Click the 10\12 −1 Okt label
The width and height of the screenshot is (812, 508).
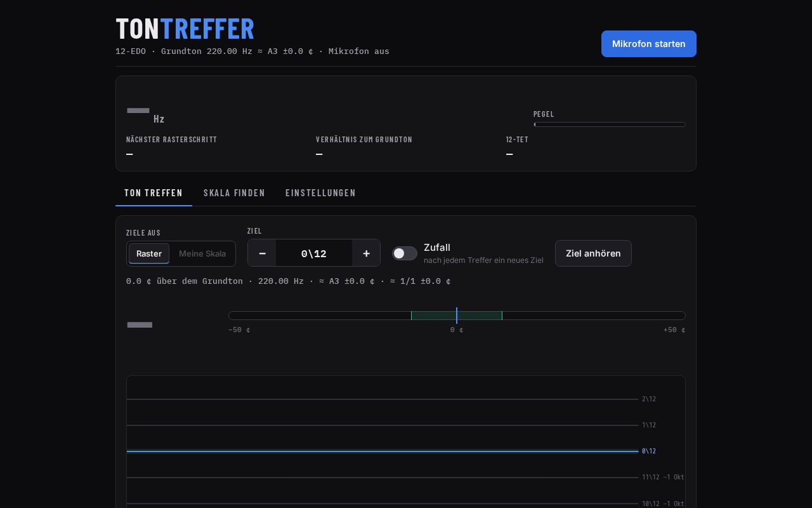[663, 503]
